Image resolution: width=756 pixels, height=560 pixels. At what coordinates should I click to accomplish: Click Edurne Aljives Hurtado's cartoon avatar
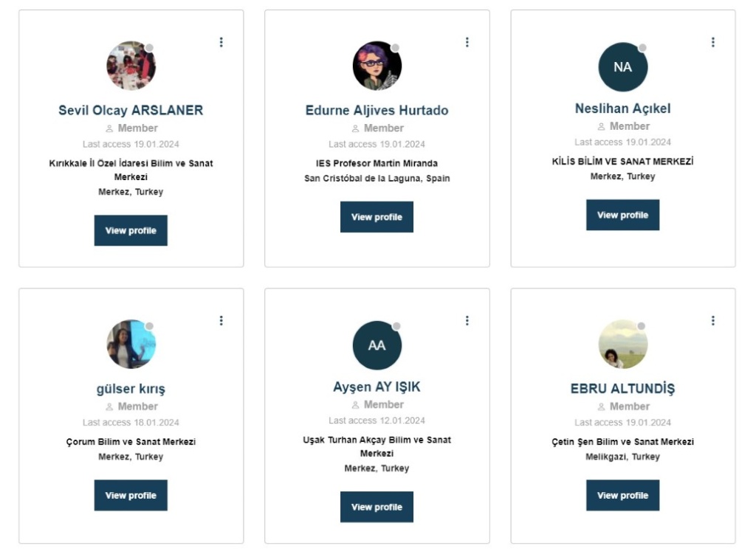pos(377,66)
